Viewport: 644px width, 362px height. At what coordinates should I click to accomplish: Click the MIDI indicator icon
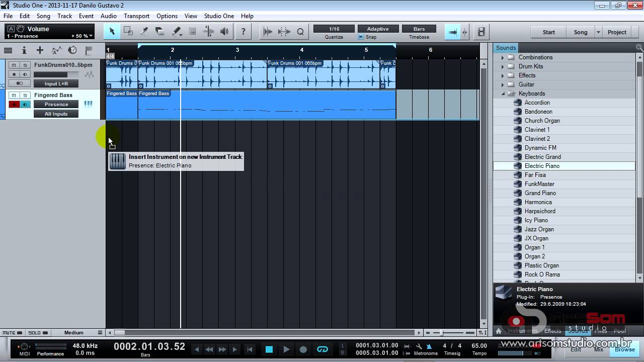(x=24, y=346)
